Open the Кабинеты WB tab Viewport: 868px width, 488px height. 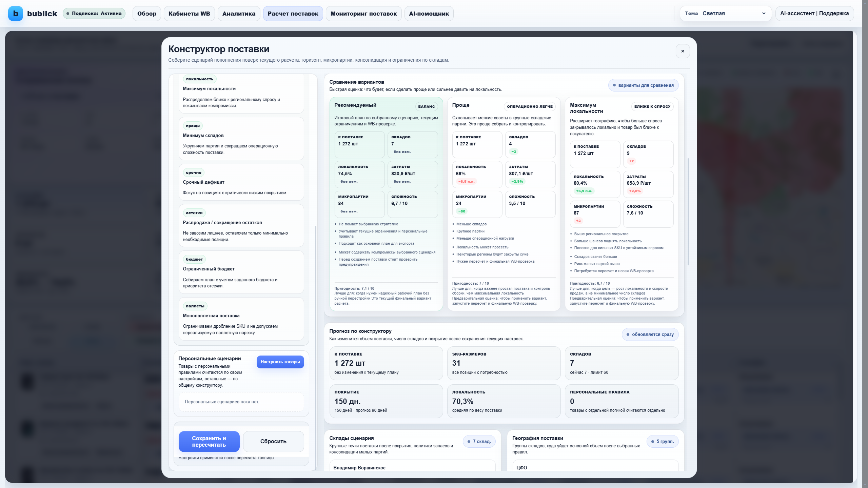click(189, 14)
